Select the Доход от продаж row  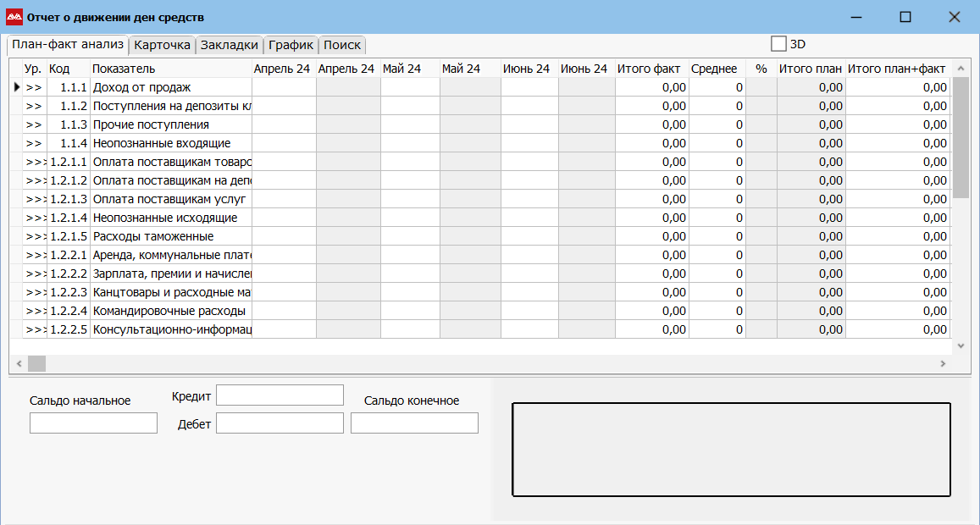click(x=169, y=87)
